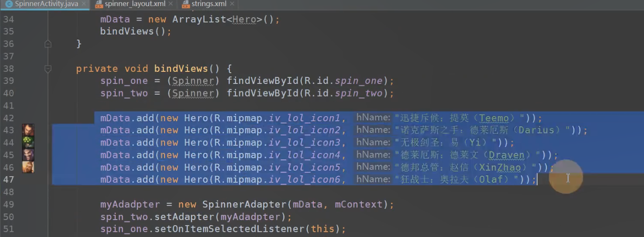Close the spinner_layout.xml tab
The height and width of the screenshot is (237, 644).
coord(170,4)
